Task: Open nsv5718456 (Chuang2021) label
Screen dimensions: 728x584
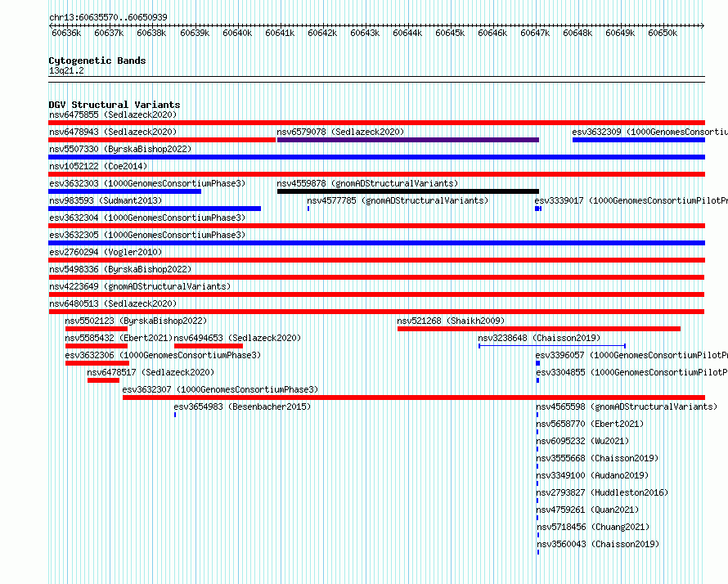Action: 593,527
